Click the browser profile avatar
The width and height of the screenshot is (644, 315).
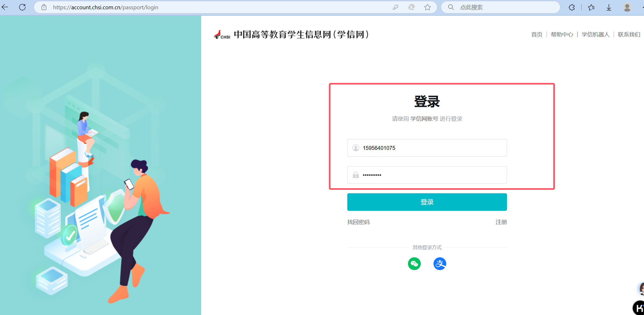coord(627,7)
